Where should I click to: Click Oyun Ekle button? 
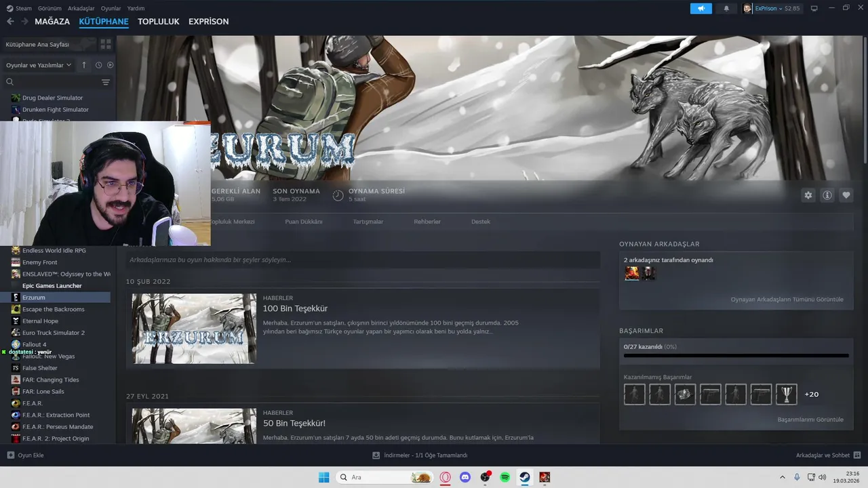(x=25, y=455)
